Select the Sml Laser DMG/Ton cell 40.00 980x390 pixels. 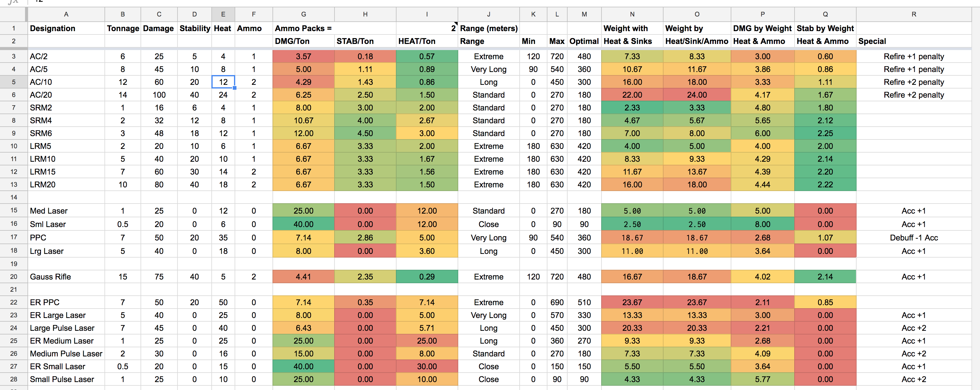(303, 224)
